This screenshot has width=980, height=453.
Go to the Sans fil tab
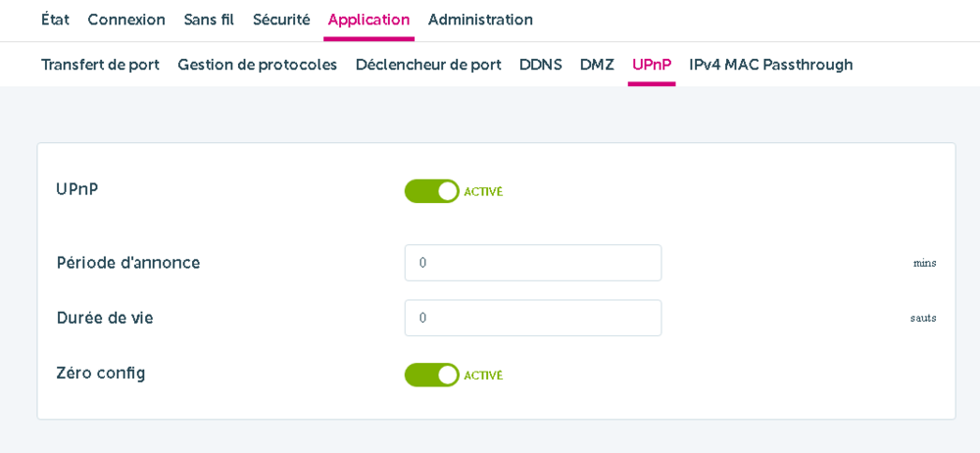(209, 20)
